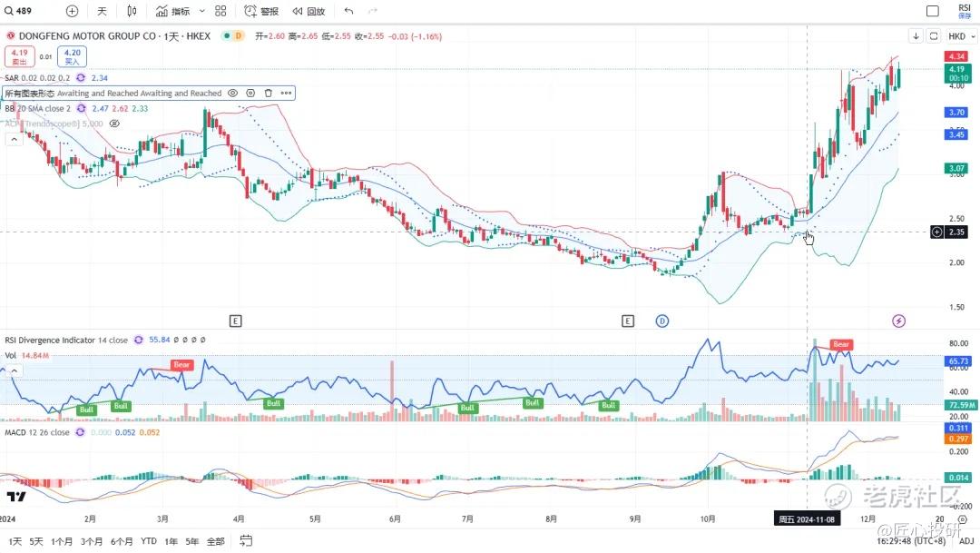
Task: Open more options for 所有图表形态
Action: (x=286, y=94)
